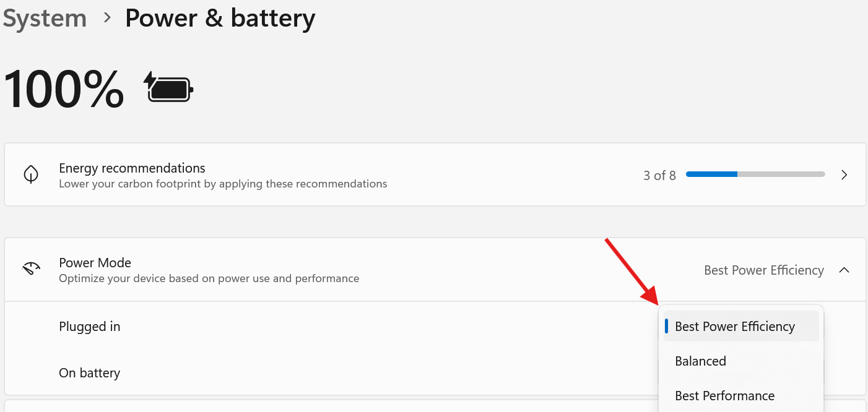Pick Best Performance from the dropdown list
Screen dimensions: 868x412
(x=724, y=396)
